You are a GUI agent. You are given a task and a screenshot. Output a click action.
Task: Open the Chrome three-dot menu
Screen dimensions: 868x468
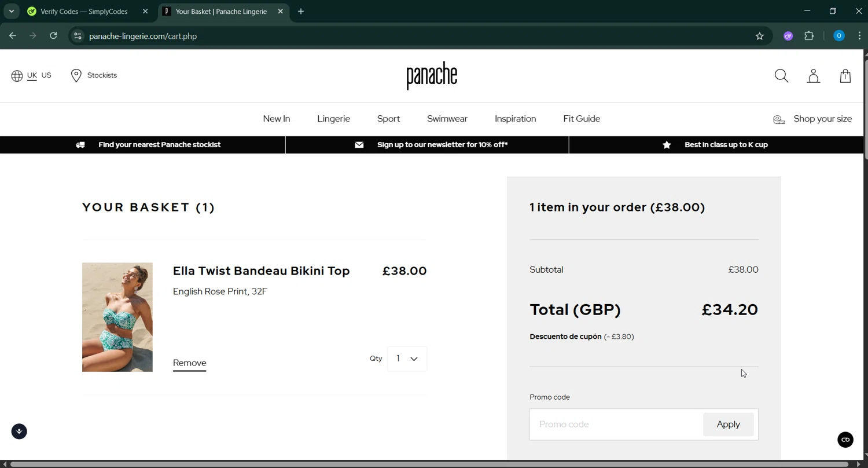tap(859, 36)
